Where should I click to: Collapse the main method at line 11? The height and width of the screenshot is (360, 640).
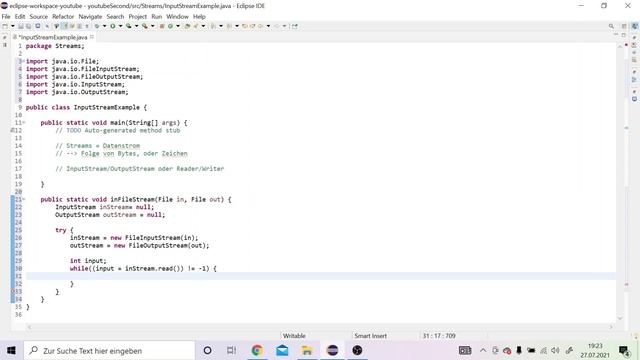tap(23, 122)
